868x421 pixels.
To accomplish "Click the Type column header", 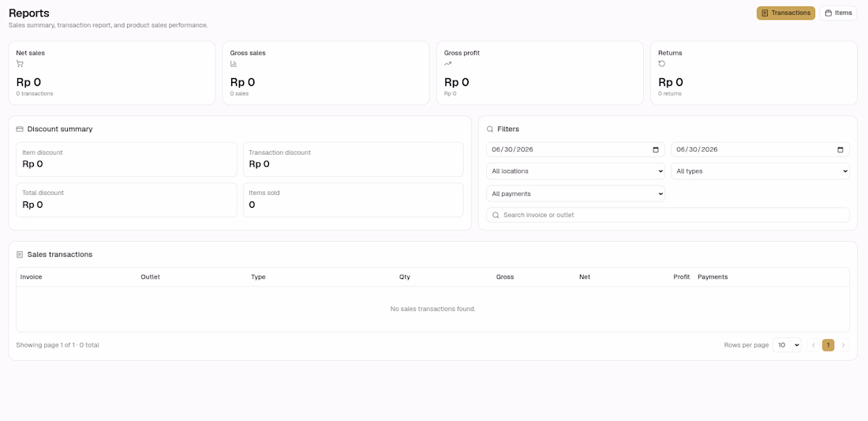I will [x=258, y=277].
